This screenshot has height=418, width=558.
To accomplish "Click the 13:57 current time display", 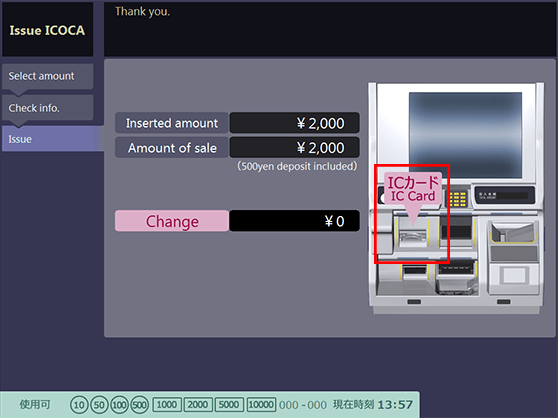I will 395,405.
